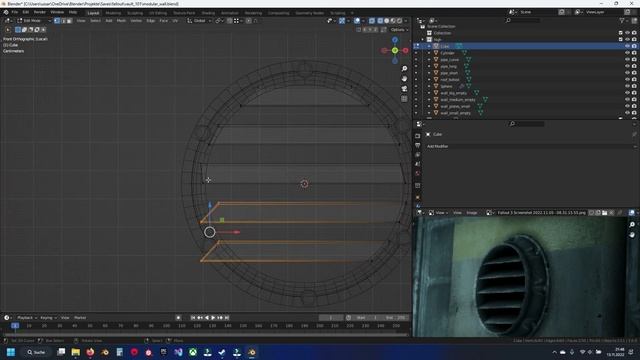Click the Options button in viewport
This screenshot has height=360, width=640.
click(399, 30)
